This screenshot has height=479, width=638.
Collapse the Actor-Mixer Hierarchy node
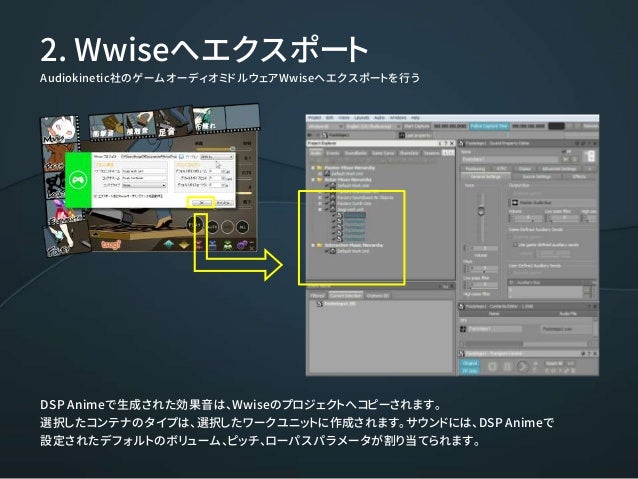313,179
